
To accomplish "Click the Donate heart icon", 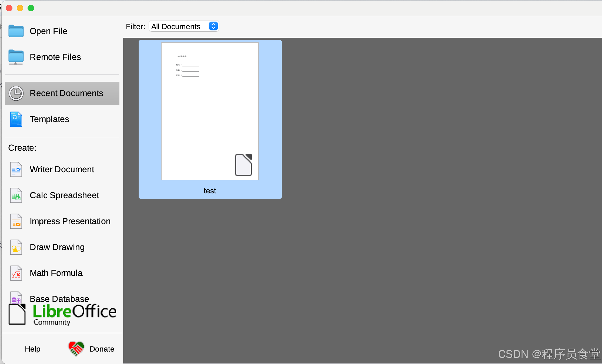I will [76, 349].
